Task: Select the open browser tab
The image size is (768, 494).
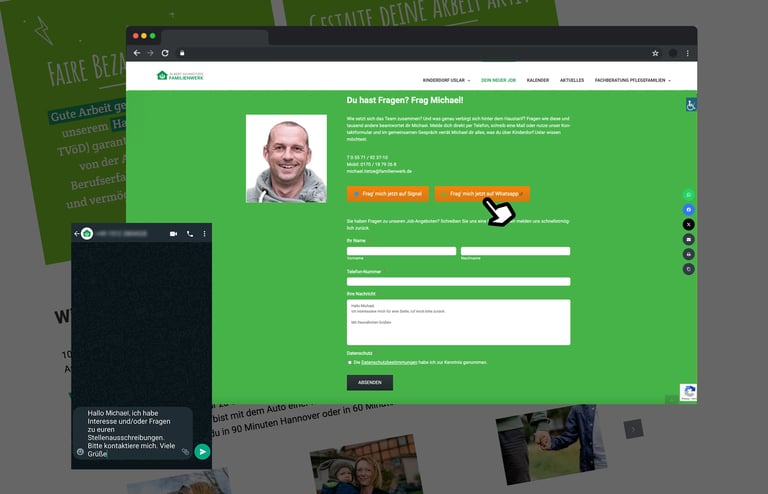Action: coord(215,37)
